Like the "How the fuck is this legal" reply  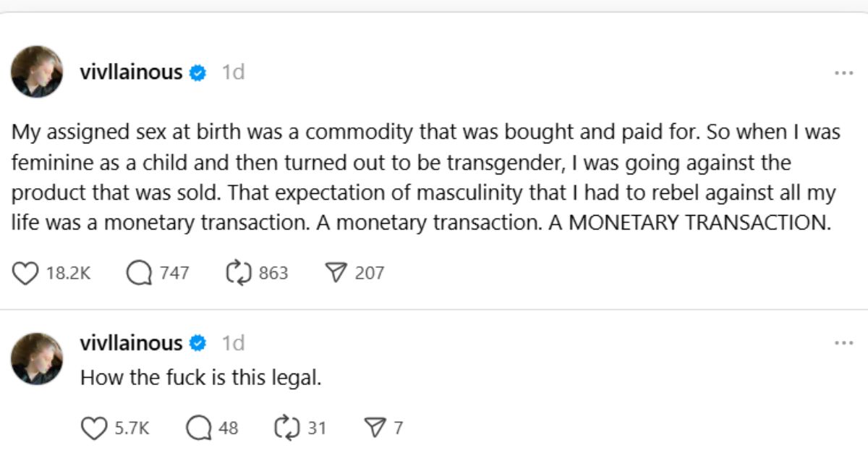coord(93,428)
